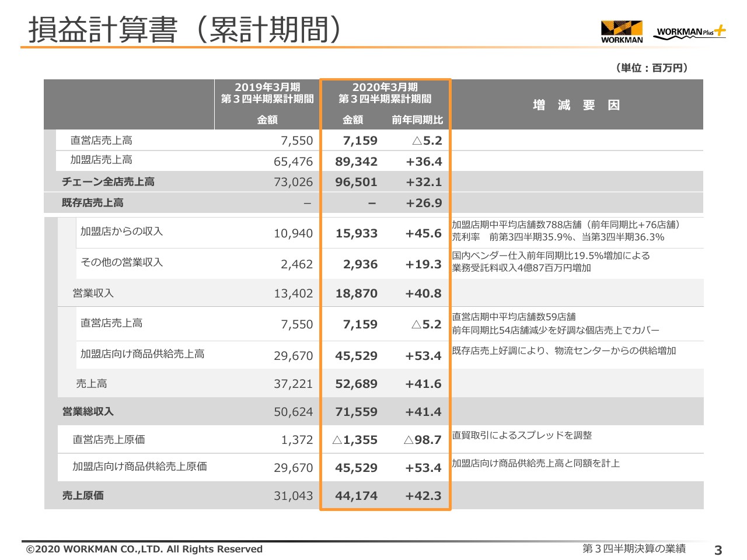Click the value 52,689
This screenshot has height=560, width=747.
[x=356, y=384]
